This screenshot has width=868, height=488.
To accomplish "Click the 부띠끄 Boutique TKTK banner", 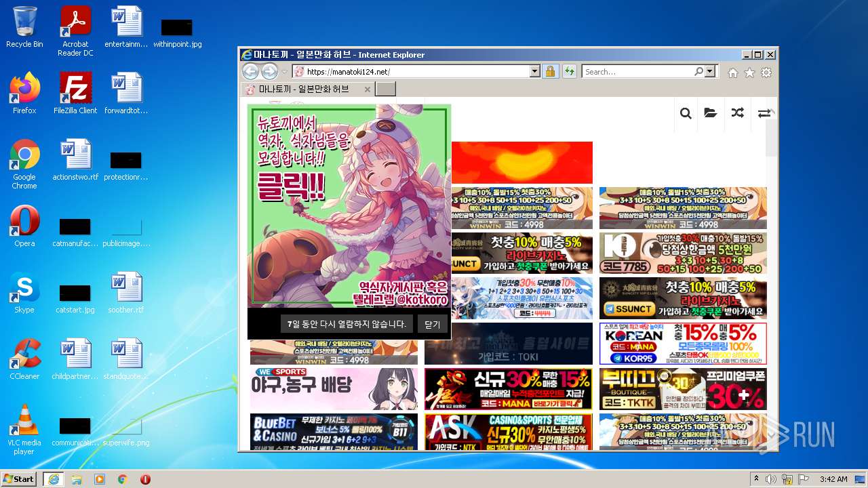I will tap(683, 389).
